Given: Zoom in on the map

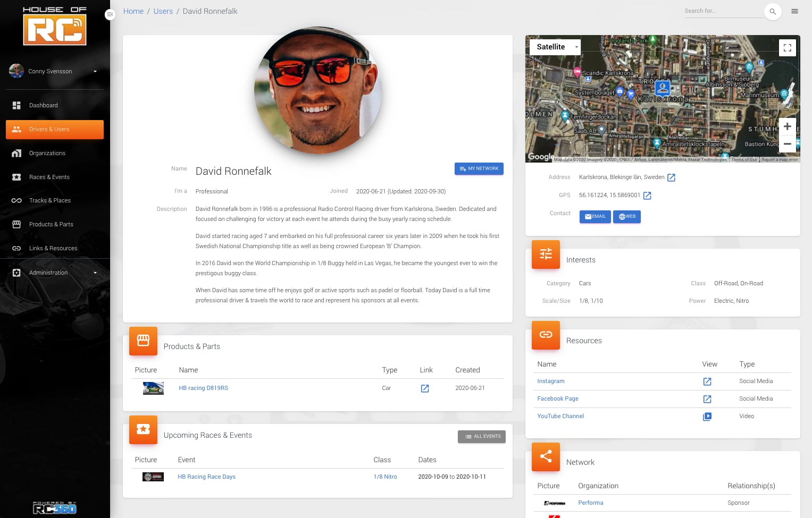Looking at the screenshot, I should point(787,126).
